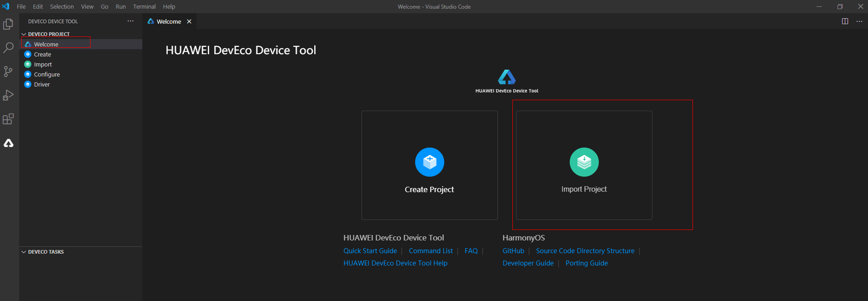Screen dimensions: 868x301
Task: Click the green Import Project icon
Action: coord(584,162)
